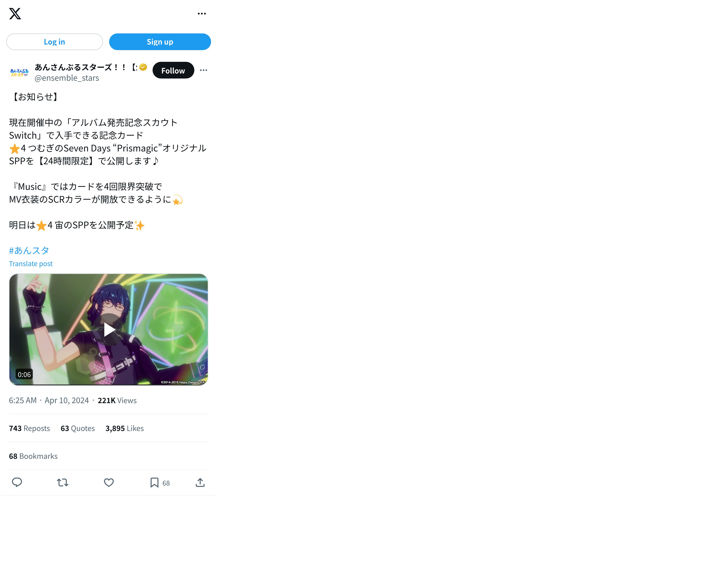
Task: Like the post with heart icon
Action: point(109,482)
